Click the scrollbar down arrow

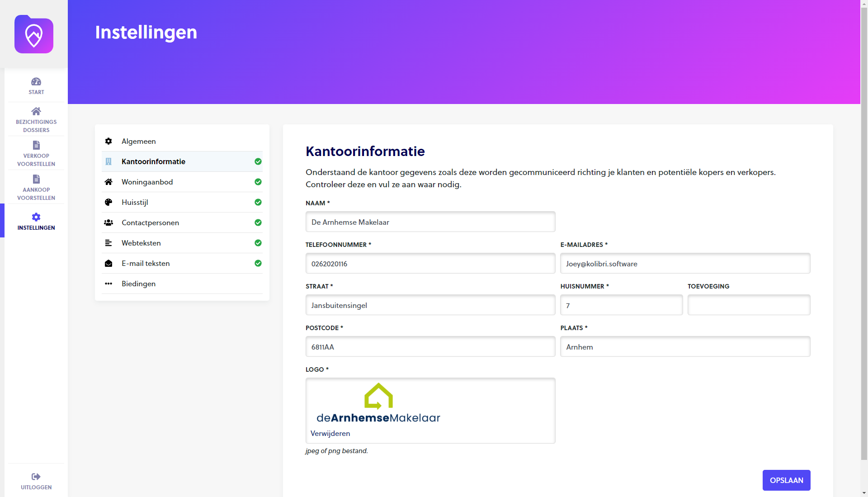pyautogui.click(x=864, y=493)
